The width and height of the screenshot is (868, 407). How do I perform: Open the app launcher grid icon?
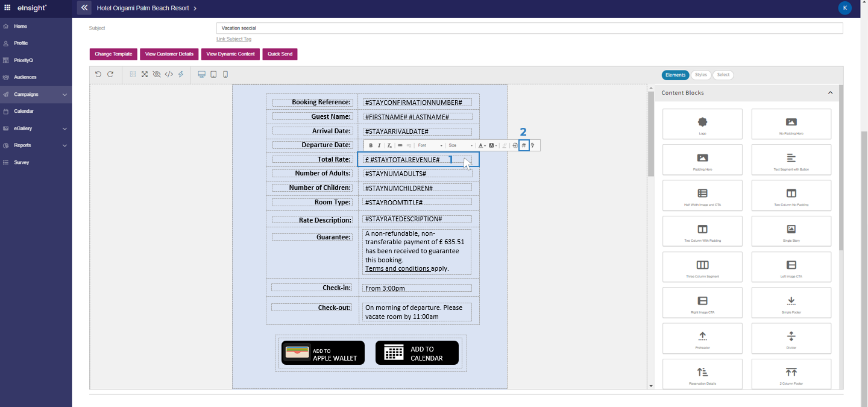[7, 8]
